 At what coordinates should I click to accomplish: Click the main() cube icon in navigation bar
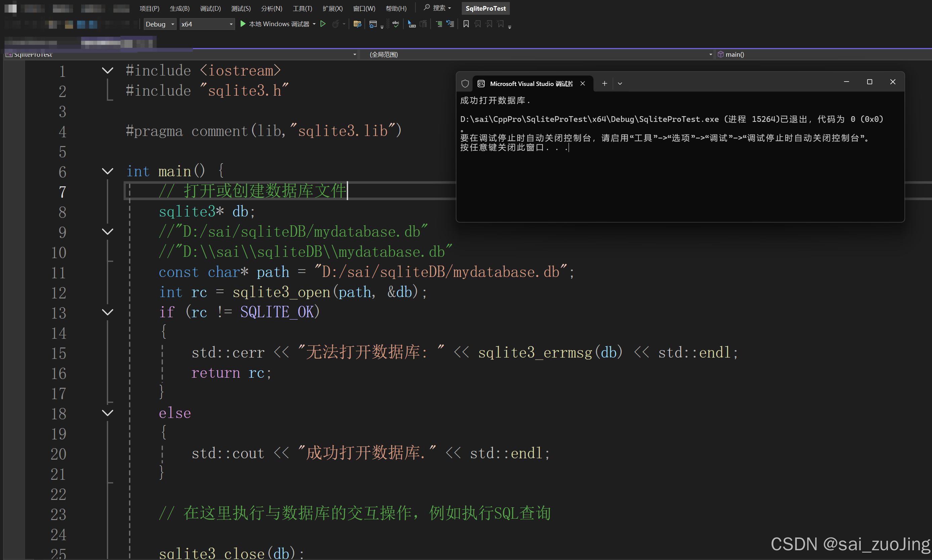pyautogui.click(x=721, y=54)
